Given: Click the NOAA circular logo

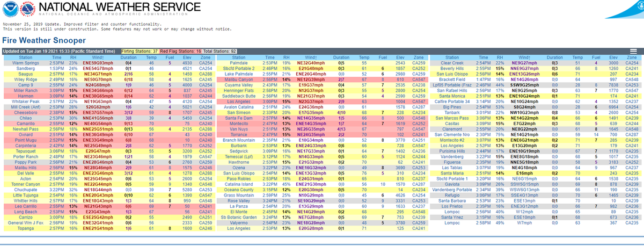Looking at the screenshot, I should (x=10, y=8).
